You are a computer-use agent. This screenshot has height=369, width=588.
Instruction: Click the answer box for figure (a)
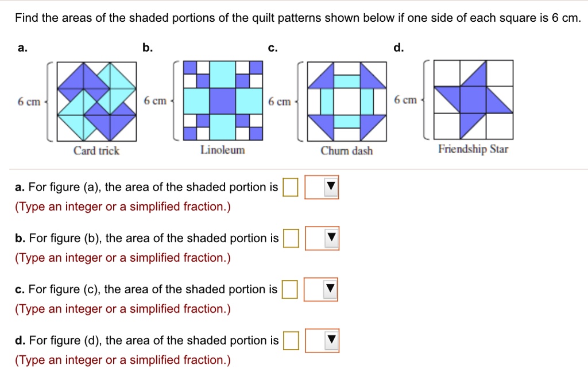point(290,187)
